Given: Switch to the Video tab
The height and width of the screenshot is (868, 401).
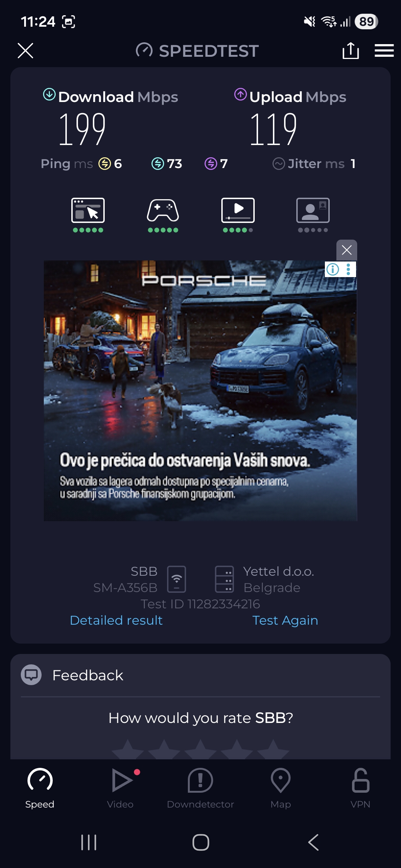Looking at the screenshot, I should (120, 788).
